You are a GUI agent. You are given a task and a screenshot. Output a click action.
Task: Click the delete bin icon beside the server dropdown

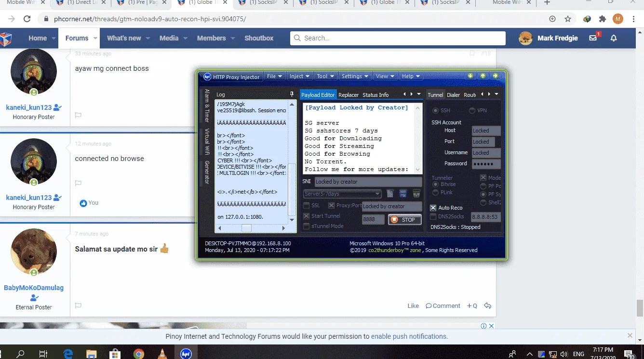pos(416,194)
